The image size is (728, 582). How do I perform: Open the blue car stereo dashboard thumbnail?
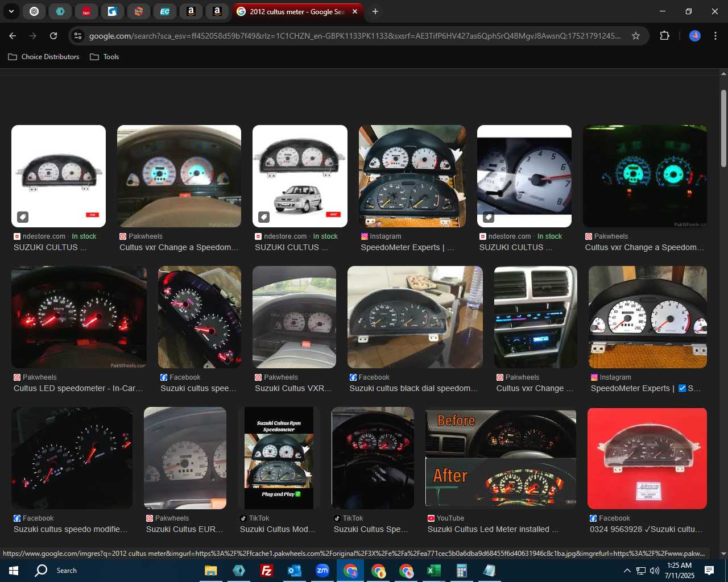point(536,317)
